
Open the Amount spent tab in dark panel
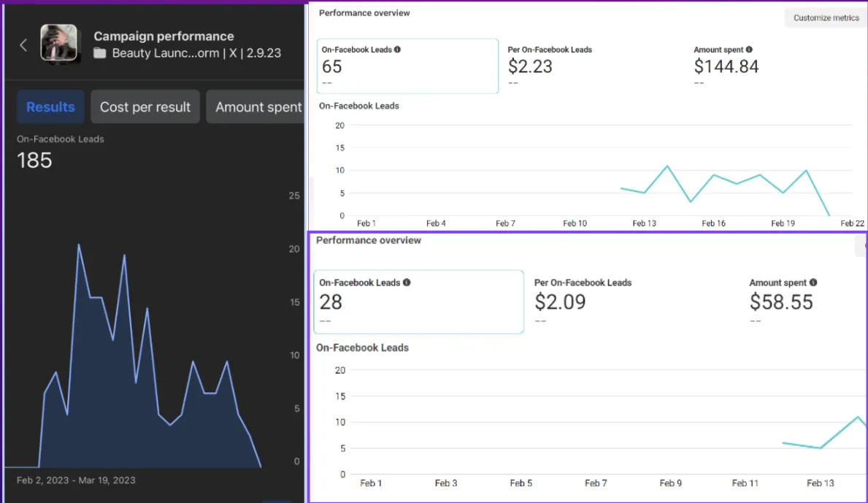[x=258, y=107]
